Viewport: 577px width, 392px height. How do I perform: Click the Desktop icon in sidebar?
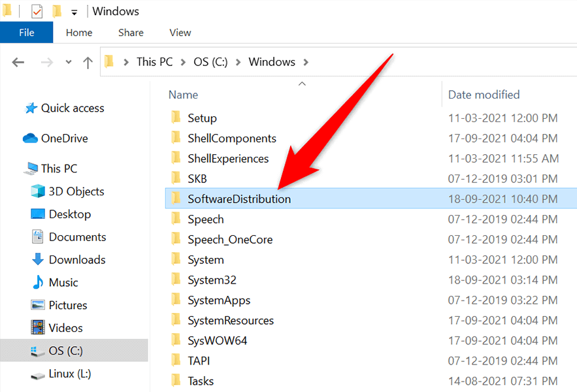(38, 214)
